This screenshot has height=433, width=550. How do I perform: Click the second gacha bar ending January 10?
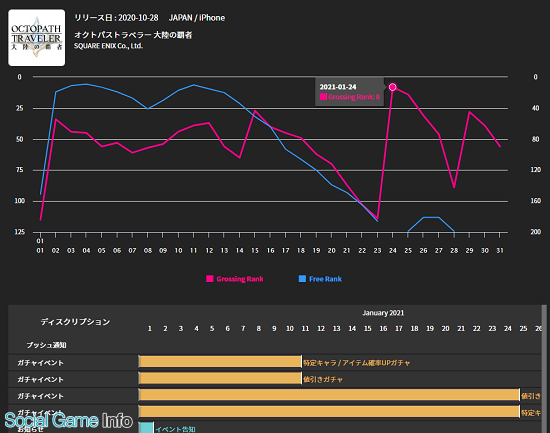point(220,378)
